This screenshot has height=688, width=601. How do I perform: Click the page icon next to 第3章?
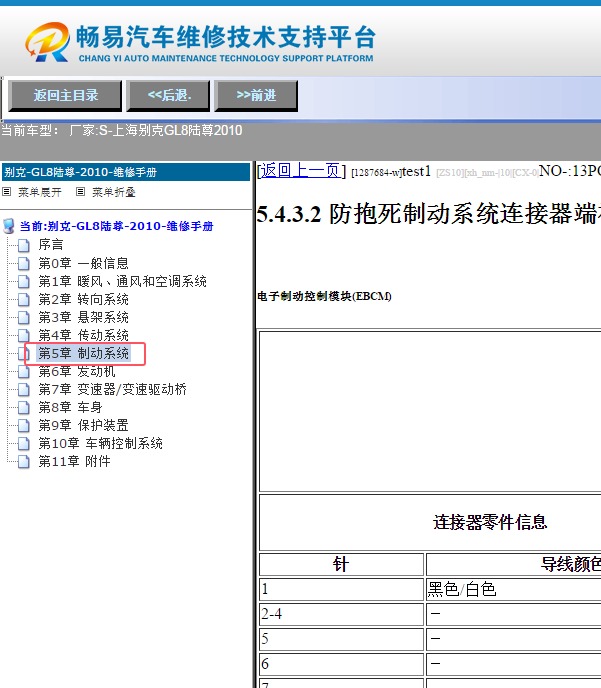(x=24, y=317)
